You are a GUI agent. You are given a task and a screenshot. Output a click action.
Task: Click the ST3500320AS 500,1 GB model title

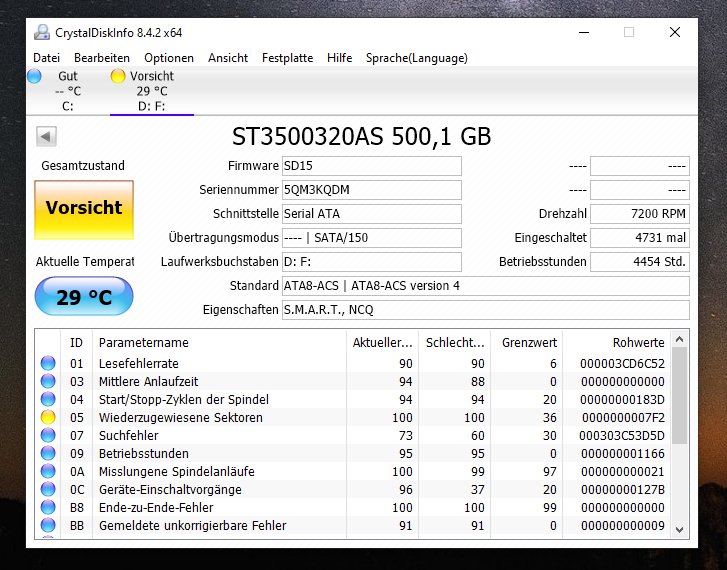(x=361, y=136)
